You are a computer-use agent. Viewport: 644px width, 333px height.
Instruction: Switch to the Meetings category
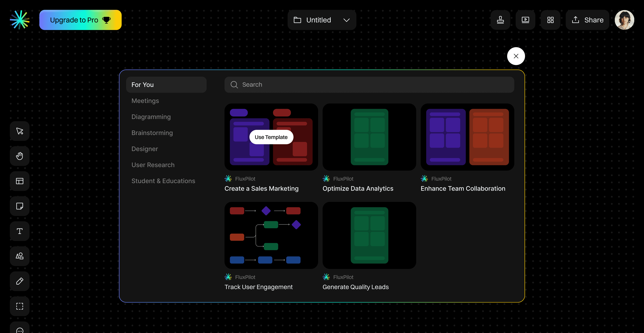pyautogui.click(x=145, y=101)
